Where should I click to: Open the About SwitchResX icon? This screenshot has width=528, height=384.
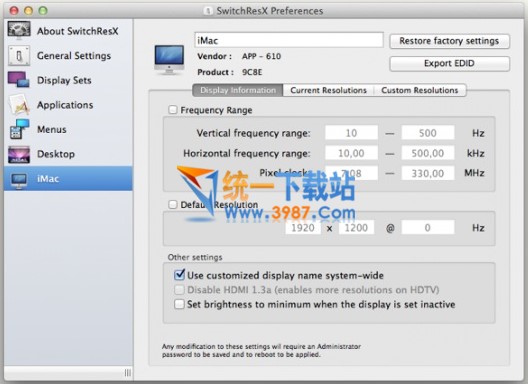tap(19, 31)
